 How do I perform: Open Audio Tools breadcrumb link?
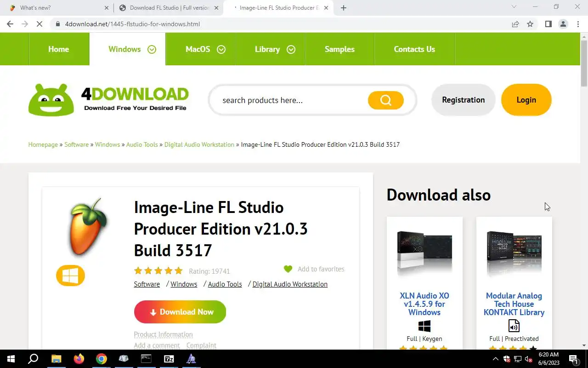pyautogui.click(x=142, y=144)
